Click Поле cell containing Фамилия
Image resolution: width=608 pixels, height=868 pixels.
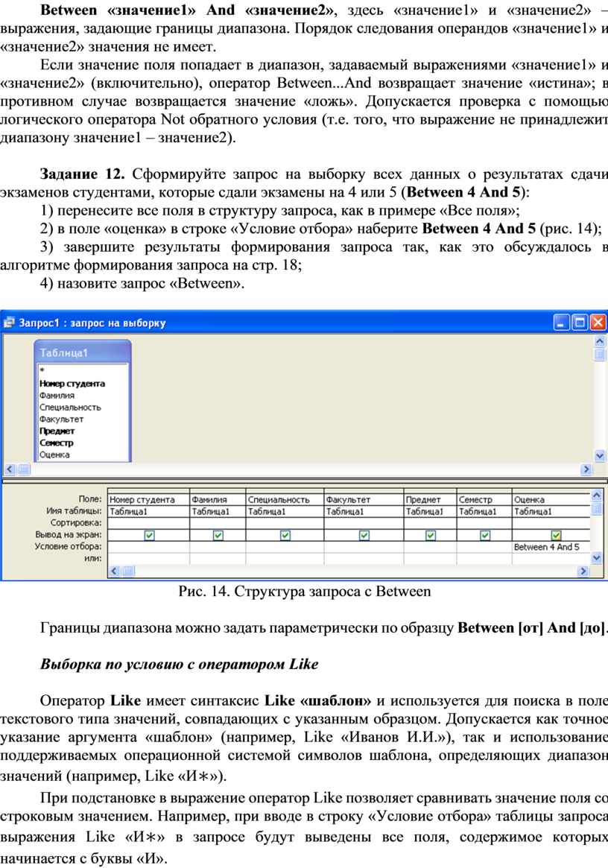pos(218,499)
